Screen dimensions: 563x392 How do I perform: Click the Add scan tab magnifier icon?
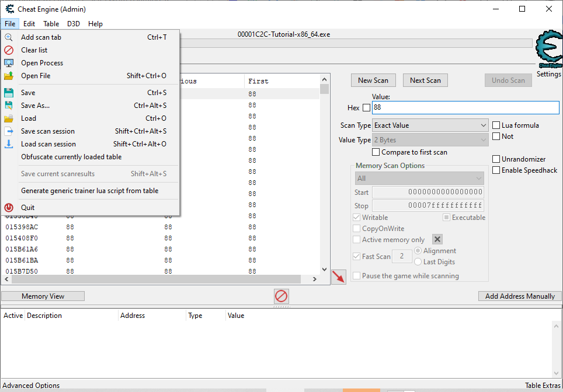[9, 37]
